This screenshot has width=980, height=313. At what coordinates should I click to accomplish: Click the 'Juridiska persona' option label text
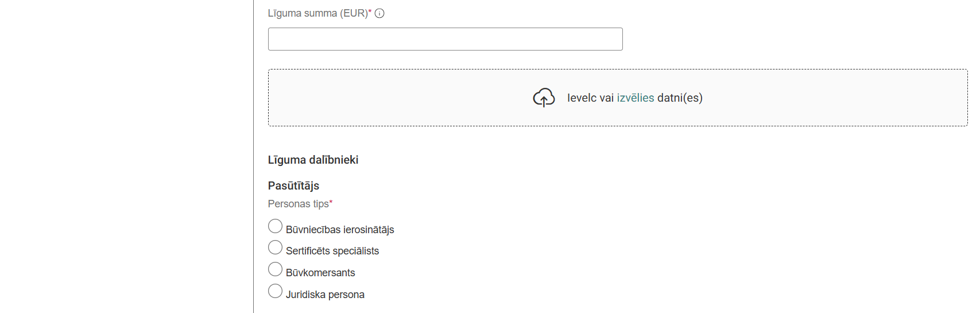pos(325,295)
